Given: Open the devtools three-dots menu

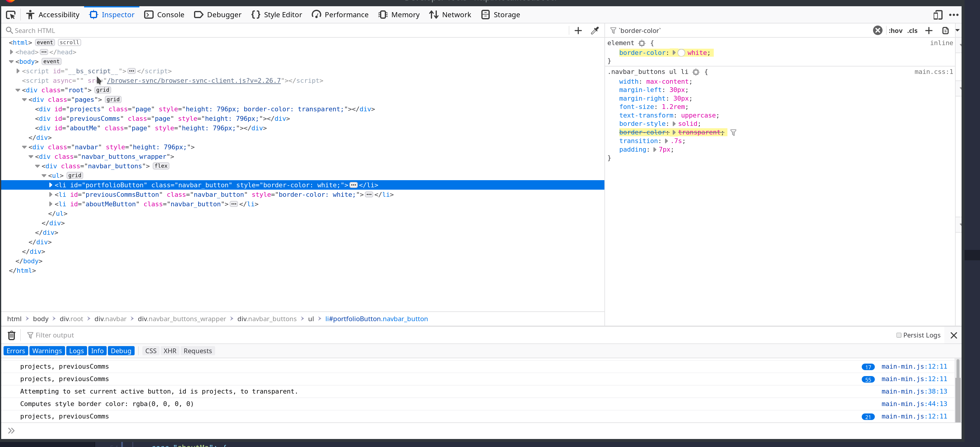Looking at the screenshot, I should pos(953,15).
